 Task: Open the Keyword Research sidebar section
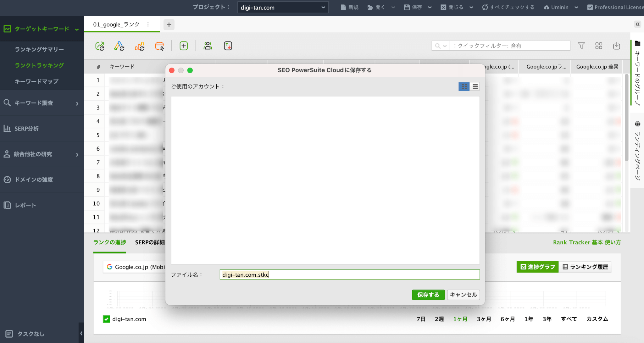click(42, 103)
